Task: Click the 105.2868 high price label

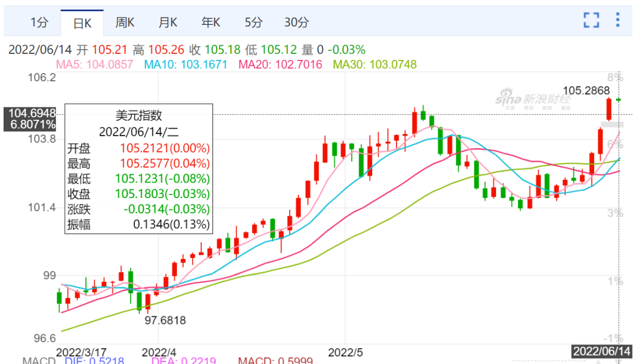Action: [586, 91]
